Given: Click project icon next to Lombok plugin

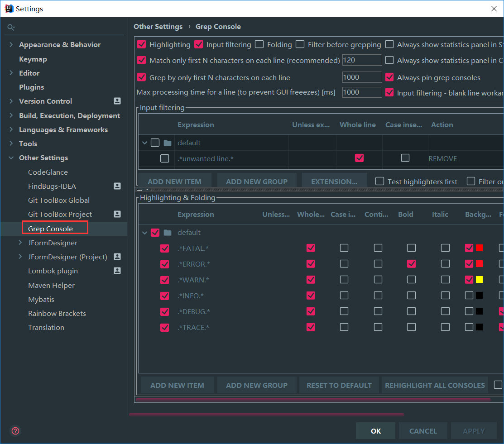Looking at the screenshot, I should point(117,271).
